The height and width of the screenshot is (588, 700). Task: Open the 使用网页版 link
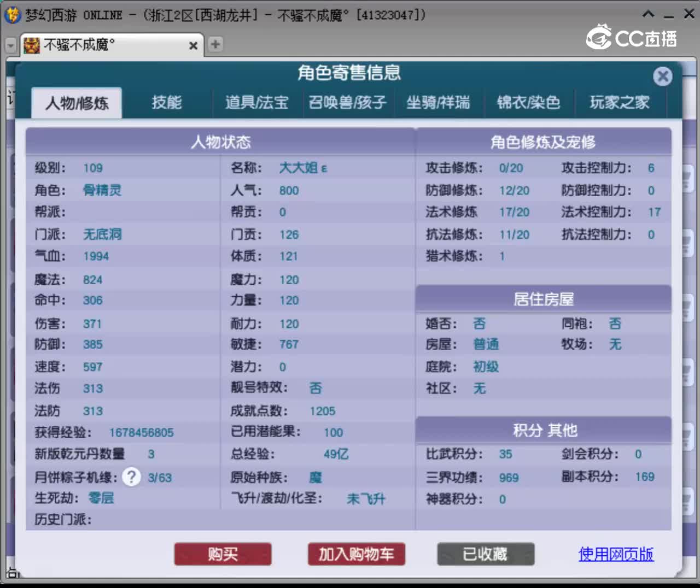pyautogui.click(x=616, y=554)
